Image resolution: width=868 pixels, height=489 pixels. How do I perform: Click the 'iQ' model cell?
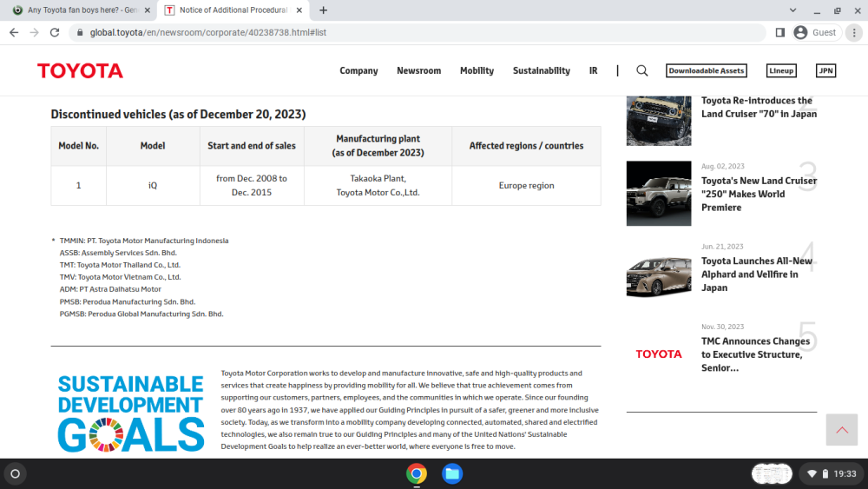pos(153,186)
